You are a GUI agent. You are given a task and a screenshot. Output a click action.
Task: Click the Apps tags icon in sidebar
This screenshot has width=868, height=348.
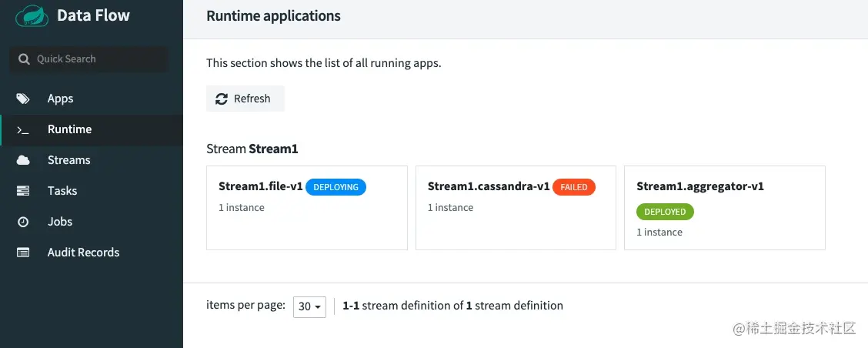coord(23,99)
